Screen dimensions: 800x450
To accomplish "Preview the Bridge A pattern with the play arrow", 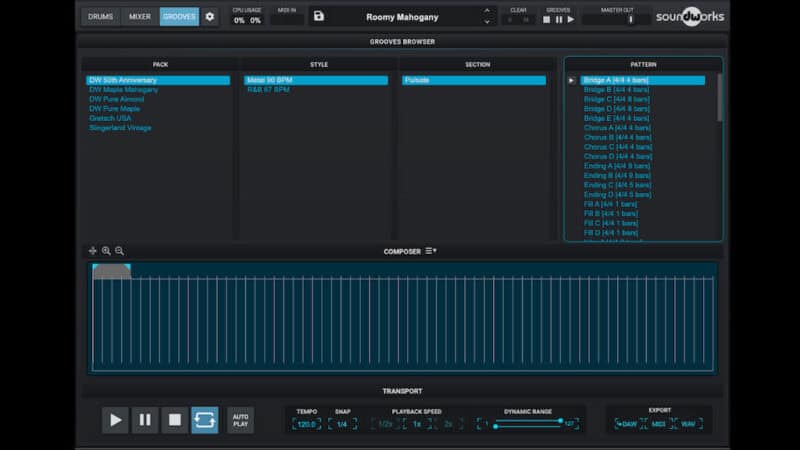I will click(x=571, y=81).
